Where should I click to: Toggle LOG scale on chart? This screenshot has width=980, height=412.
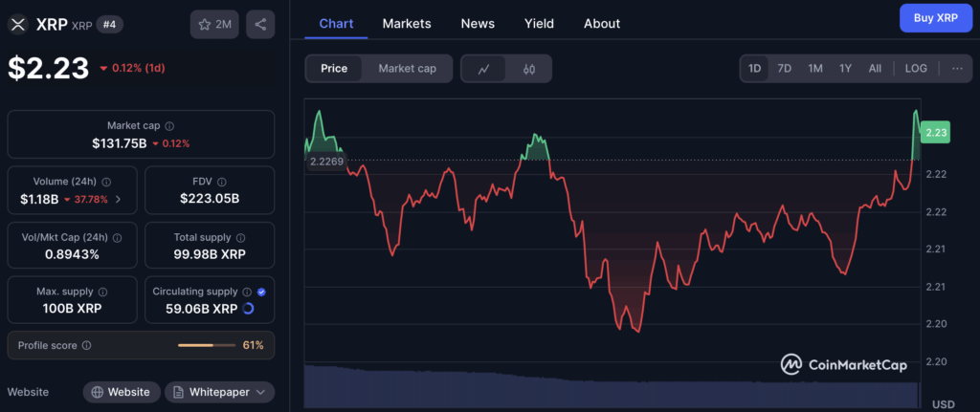tap(916, 69)
